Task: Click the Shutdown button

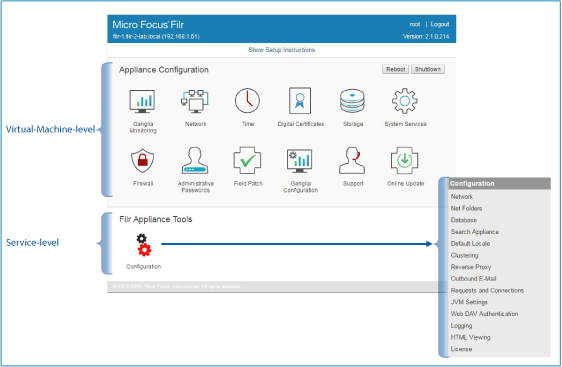Action: click(428, 69)
